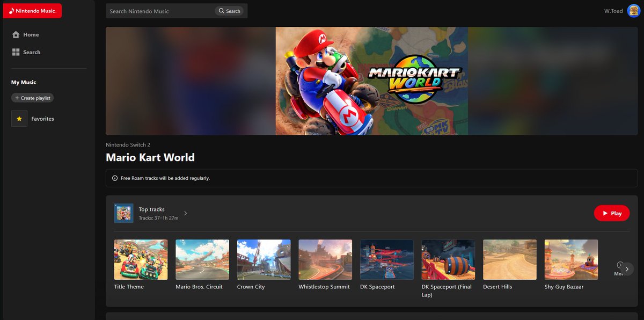Select the DK Spaceport (Final Lap) thumbnail
Screen dimensions: 644x320
pos(449,259)
